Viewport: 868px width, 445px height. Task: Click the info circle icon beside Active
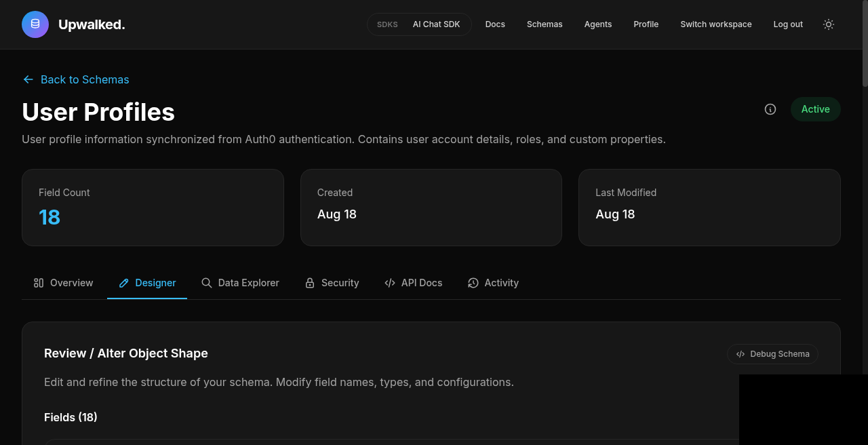[x=770, y=109]
